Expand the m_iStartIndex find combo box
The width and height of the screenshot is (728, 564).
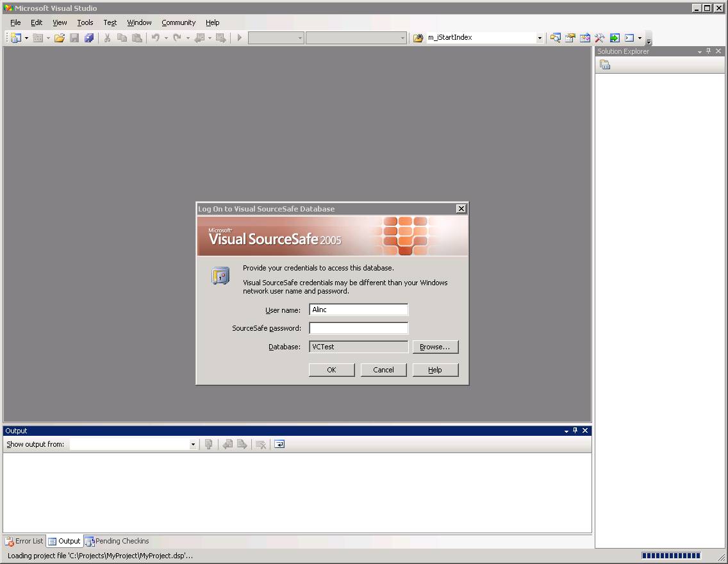540,38
